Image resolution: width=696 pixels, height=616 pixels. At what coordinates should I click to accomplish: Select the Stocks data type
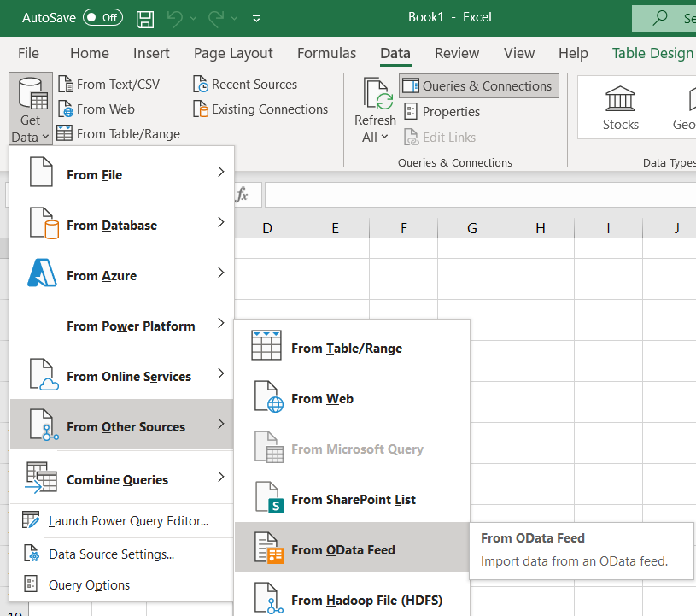[x=620, y=109]
